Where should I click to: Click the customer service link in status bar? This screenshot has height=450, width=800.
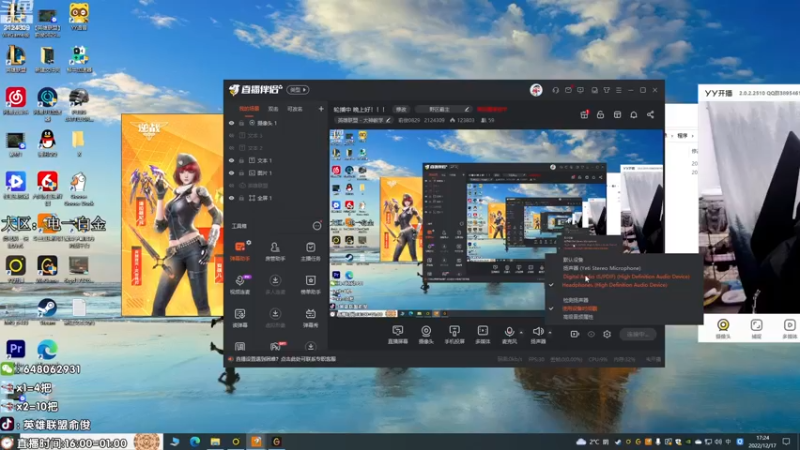286,359
